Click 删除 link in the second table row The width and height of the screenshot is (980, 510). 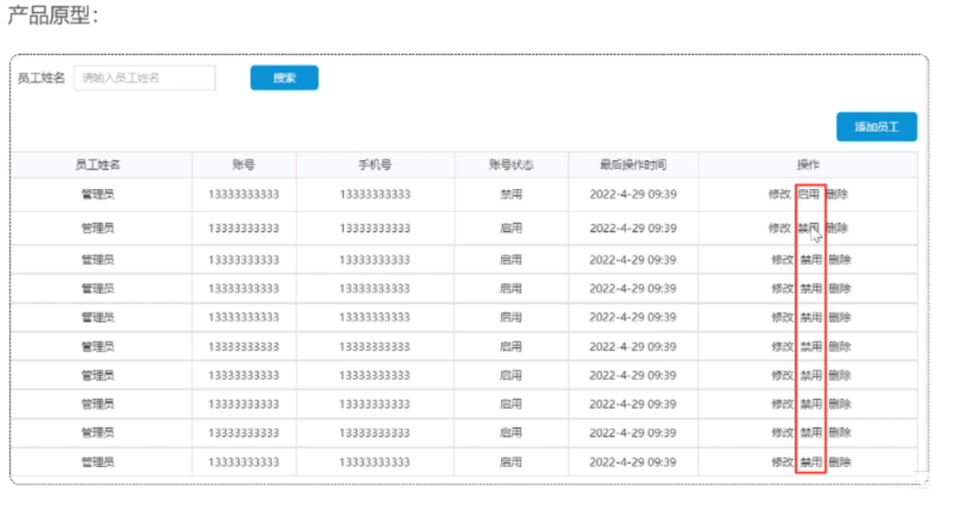pyautogui.click(x=840, y=227)
